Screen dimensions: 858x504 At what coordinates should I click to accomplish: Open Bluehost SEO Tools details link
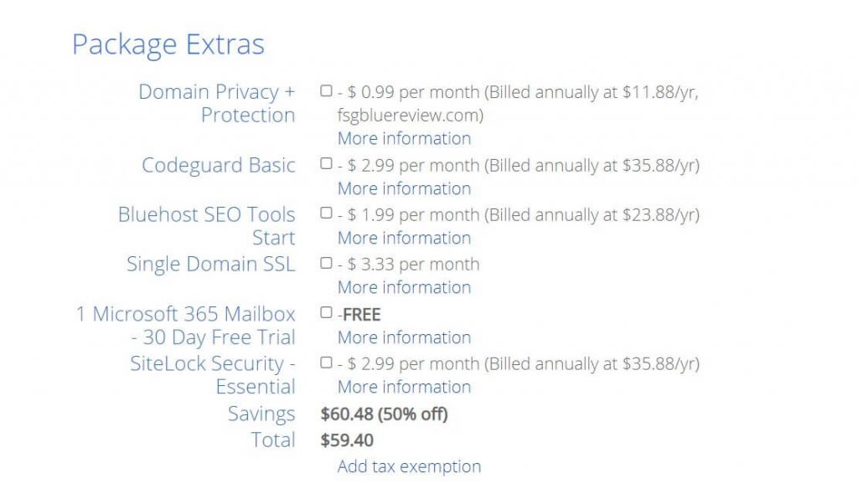click(404, 238)
